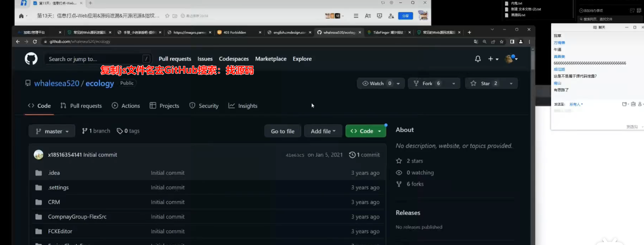Open the Chrome three-dot menu
This screenshot has width=644, height=245.
coord(529,41)
